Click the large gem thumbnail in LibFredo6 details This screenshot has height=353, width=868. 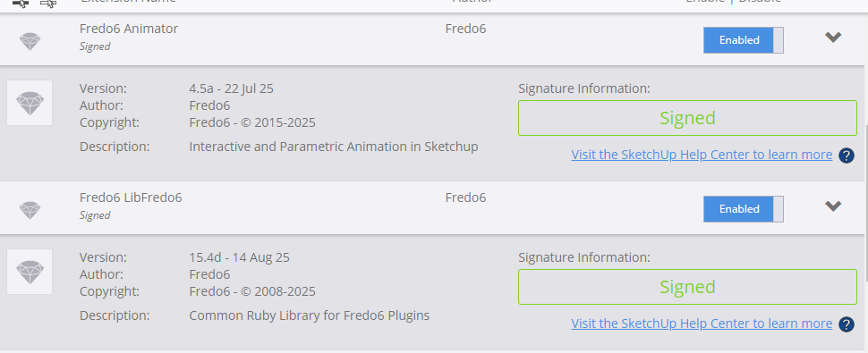tap(30, 272)
